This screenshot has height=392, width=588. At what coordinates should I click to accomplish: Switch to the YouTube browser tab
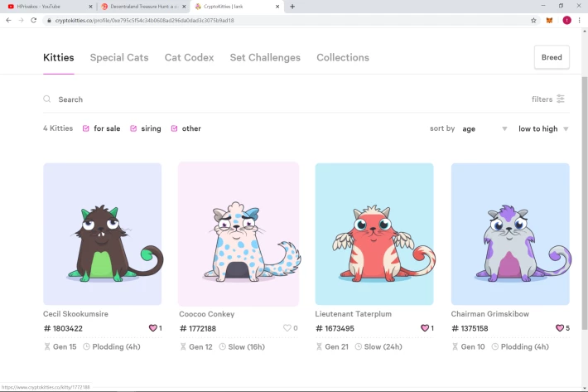(48, 7)
